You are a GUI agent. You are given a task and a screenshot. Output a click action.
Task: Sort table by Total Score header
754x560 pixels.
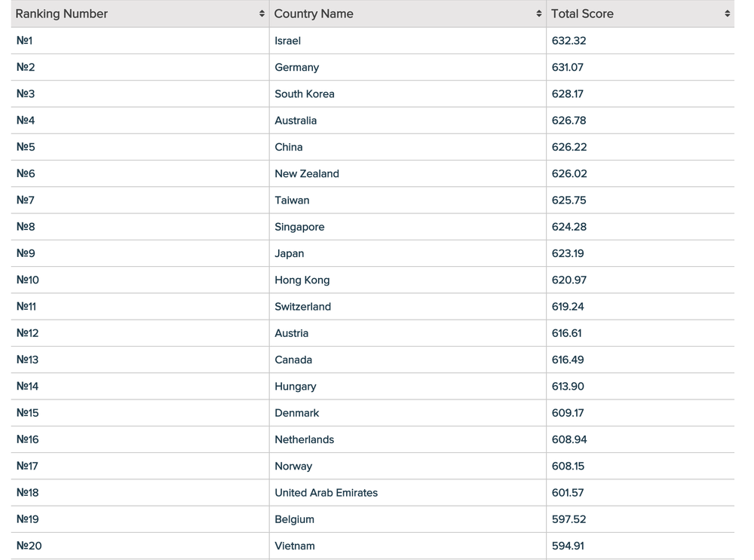(582, 14)
